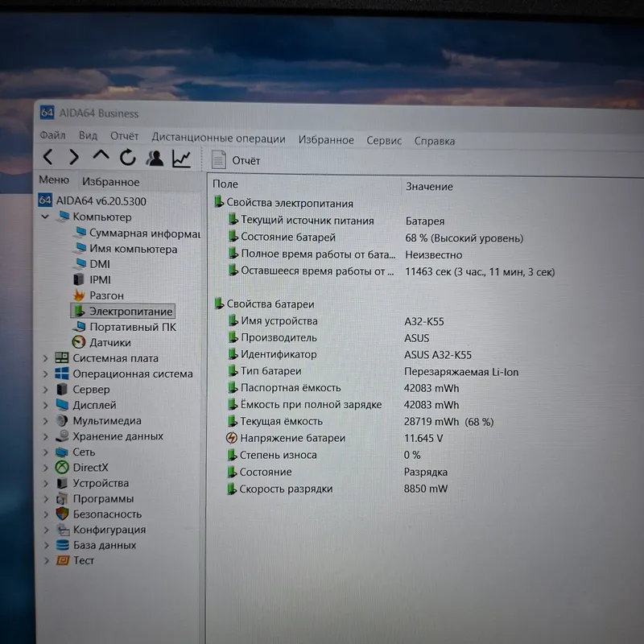644x644 pixels.
Task: Open the Дистанционные операции menu
Action: (218, 138)
